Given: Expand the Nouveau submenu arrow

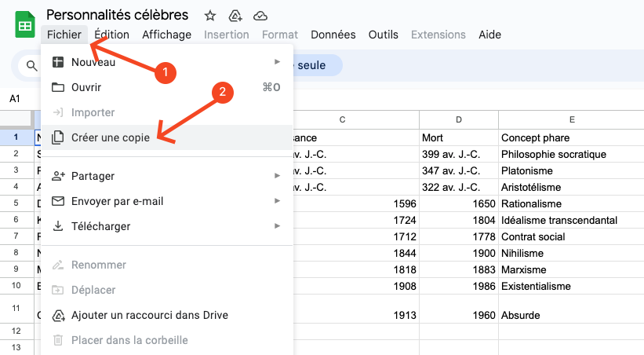Looking at the screenshot, I should [277, 62].
